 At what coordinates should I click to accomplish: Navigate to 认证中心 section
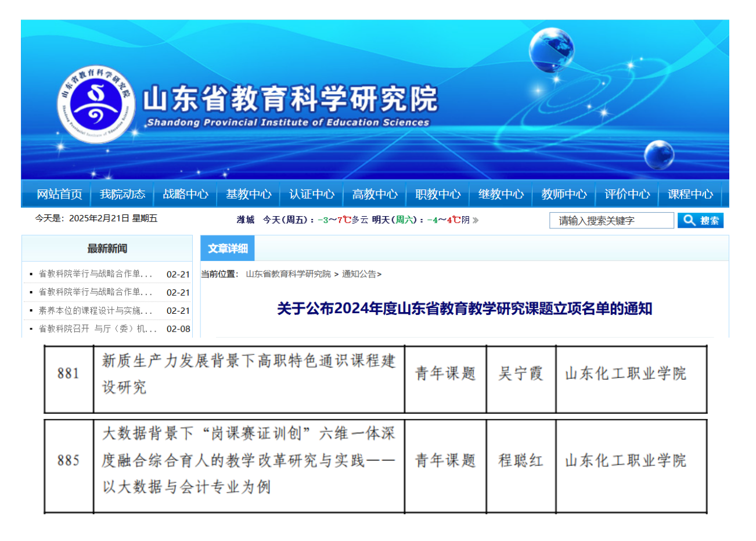pyautogui.click(x=312, y=194)
